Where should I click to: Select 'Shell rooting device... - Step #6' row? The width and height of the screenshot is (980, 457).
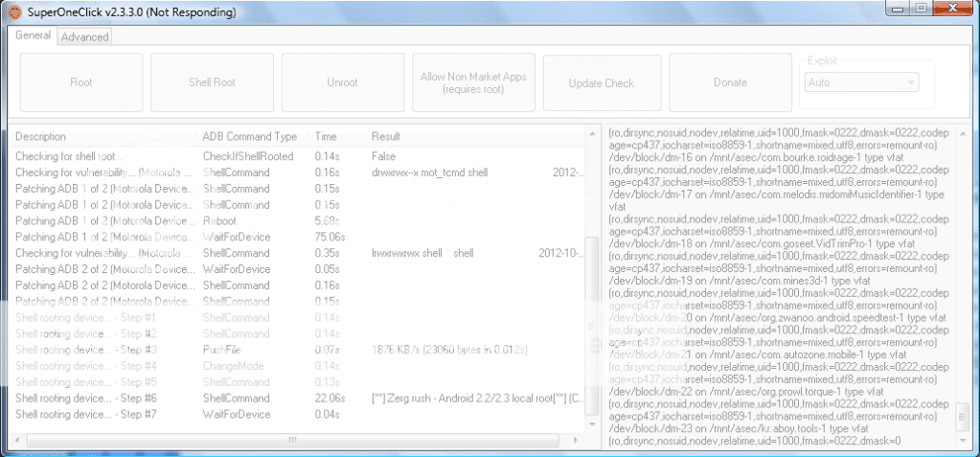297,399
